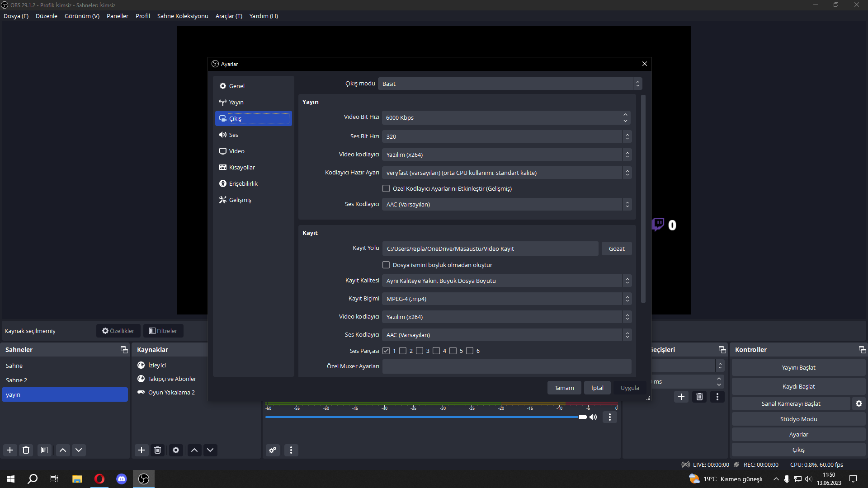Undock the Sahneler panel icon
The height and width of the screenshot is (488, 868).
(124, 350)
